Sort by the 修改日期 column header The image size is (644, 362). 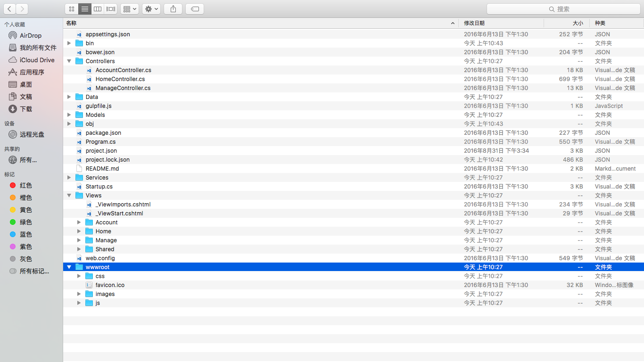[502, 23]
